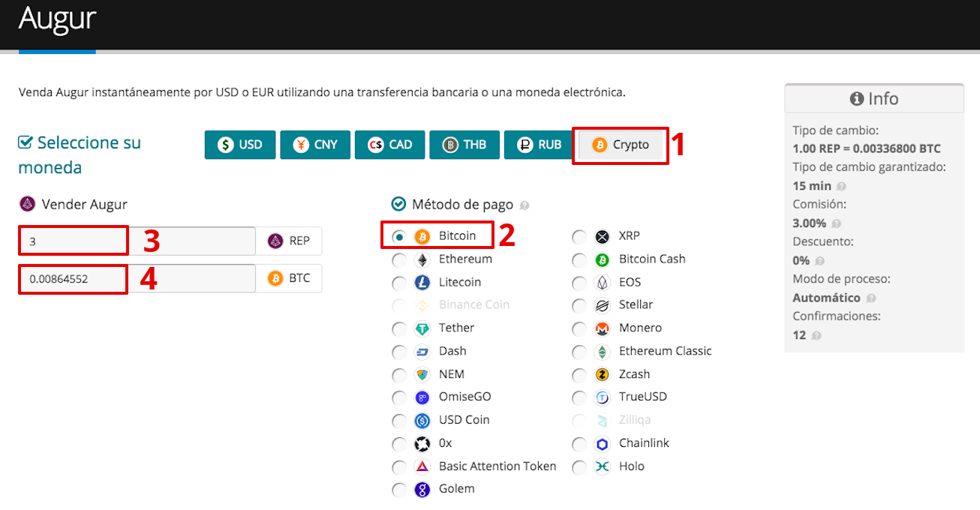
Task: Choose the Holo radio button
Action: pos(579,466)
